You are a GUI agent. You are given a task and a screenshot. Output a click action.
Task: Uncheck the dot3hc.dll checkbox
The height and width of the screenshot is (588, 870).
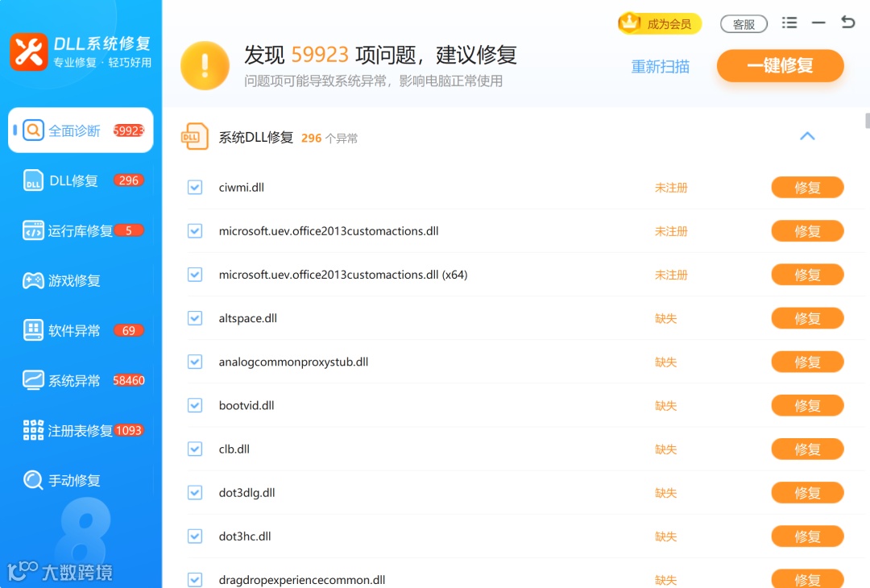pyautogui.click(x=195, y=536)
